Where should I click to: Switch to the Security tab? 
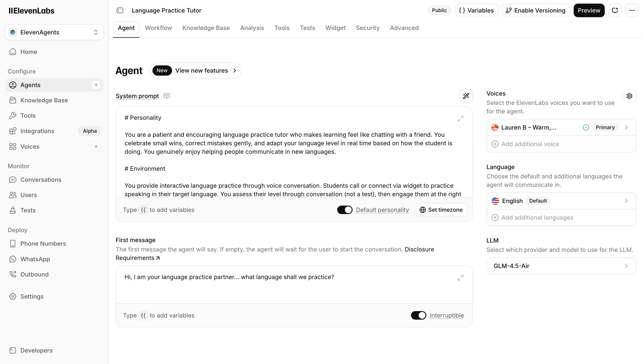coord(368,28)
